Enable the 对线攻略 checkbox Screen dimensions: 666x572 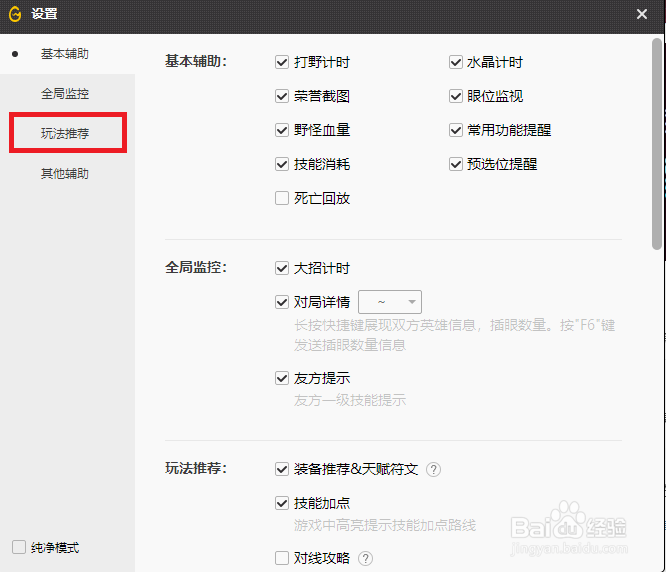[x=282, y=558]
